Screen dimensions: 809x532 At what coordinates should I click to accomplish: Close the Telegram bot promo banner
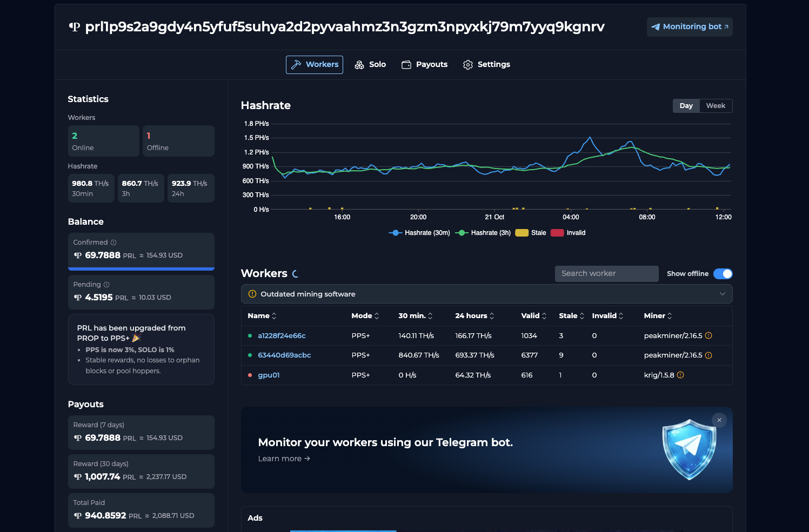click(719, 420)
